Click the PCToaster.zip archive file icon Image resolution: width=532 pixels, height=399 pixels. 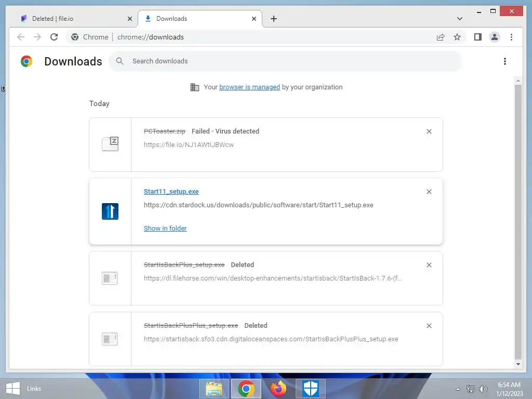[x=110, y=144]
